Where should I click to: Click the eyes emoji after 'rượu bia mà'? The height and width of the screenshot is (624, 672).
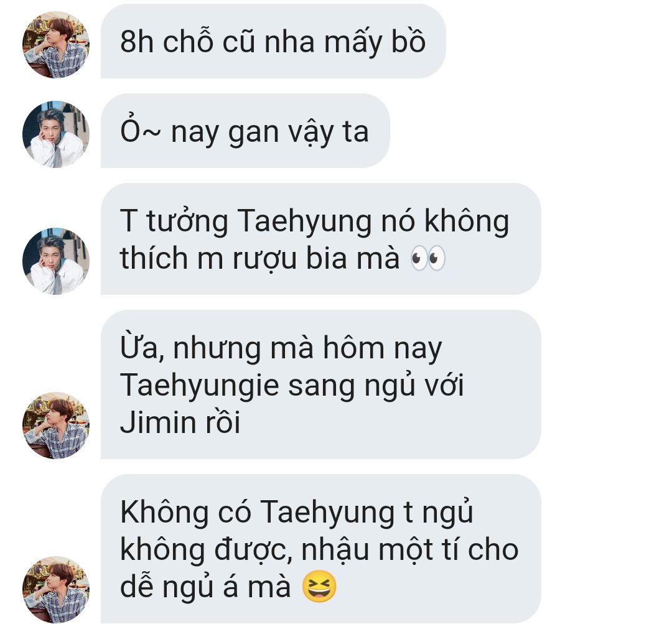pyautogui.click(x=427, y=258)
